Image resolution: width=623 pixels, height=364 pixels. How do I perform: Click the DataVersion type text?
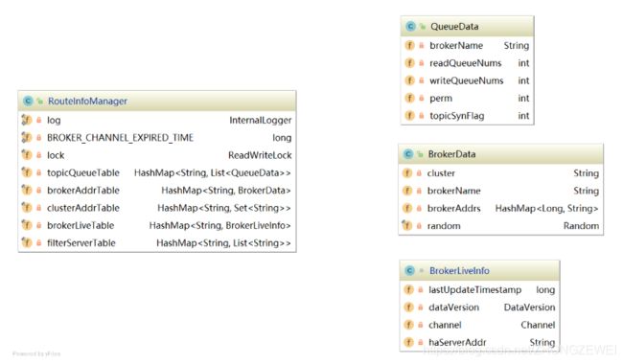coord(529,307)
